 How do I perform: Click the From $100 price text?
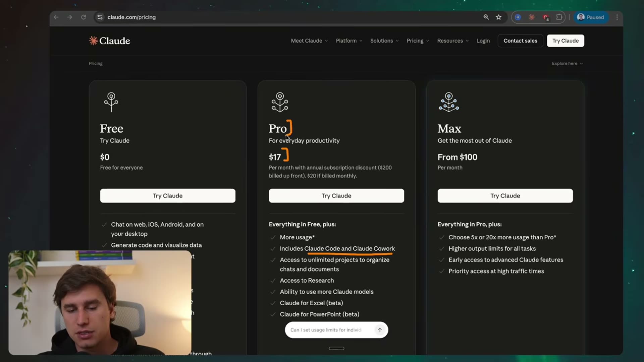[x=457, y=157]
